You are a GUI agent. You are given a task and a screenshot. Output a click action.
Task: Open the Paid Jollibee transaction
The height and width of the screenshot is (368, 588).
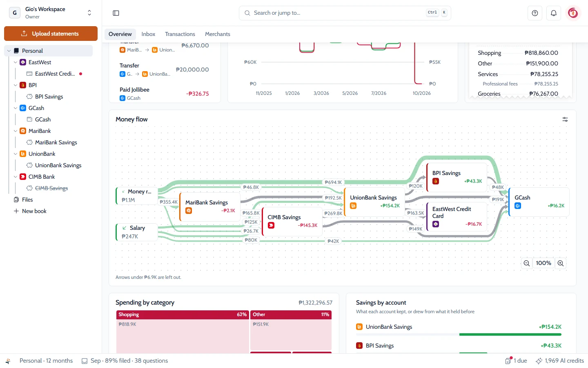[x=164, y=94]
